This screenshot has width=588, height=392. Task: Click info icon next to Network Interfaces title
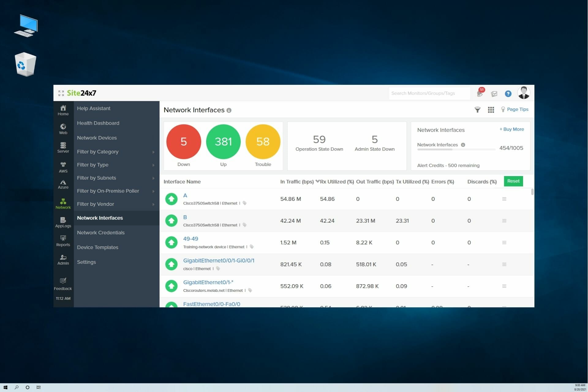[x=229, y=110]
